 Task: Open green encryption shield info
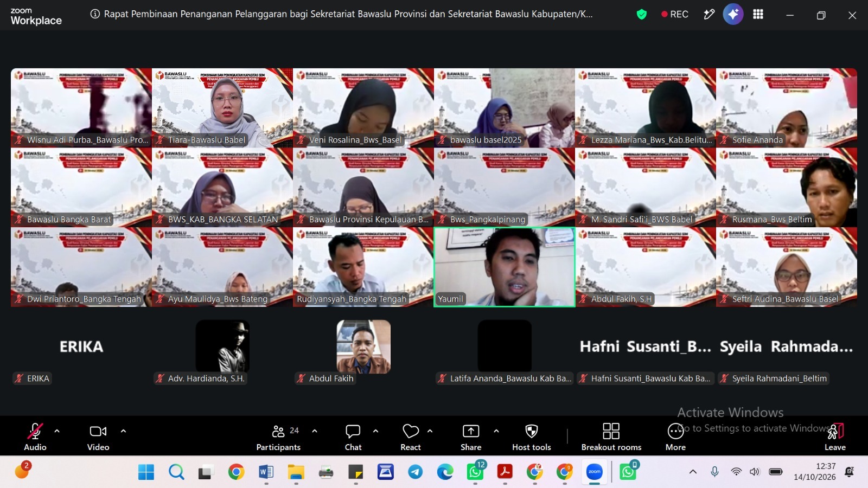[642, 15]
